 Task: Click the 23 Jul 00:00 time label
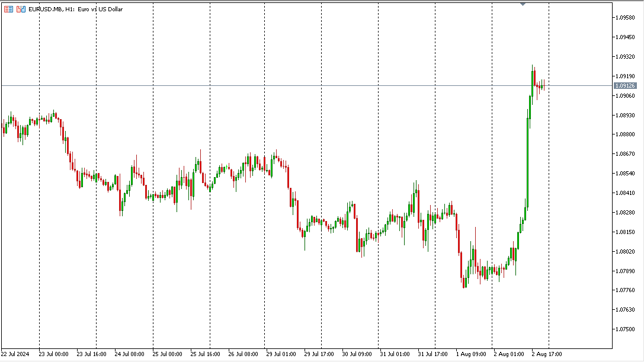coord(53,354)
